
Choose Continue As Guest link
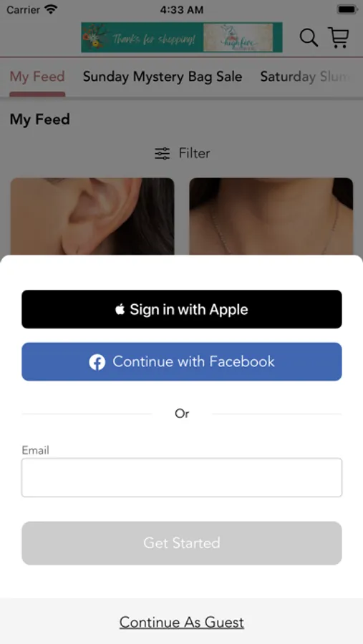pyautogui.click(x=182, y=623)
